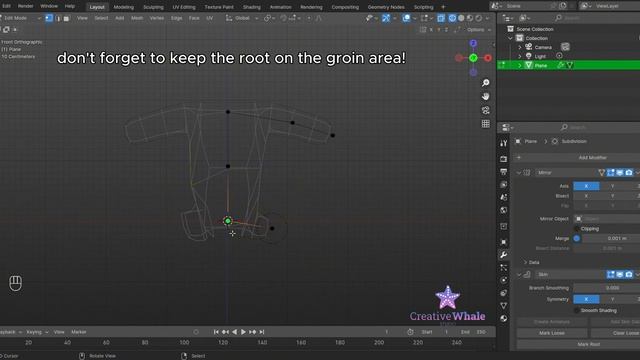Image resolution: width=640 pixels, height=360 pixels.
Task: Collapse the Collection tree item
Action: (x=511, y=38)
